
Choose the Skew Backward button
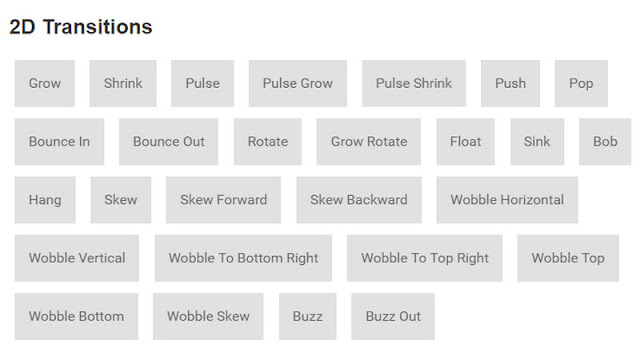pos(359,200)
